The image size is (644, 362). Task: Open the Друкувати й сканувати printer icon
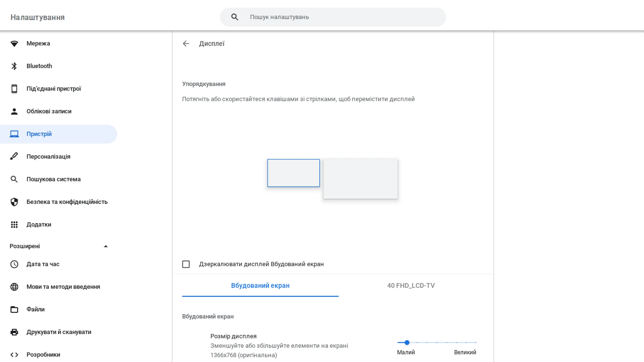pyautogui.click(x=14, y=332)
